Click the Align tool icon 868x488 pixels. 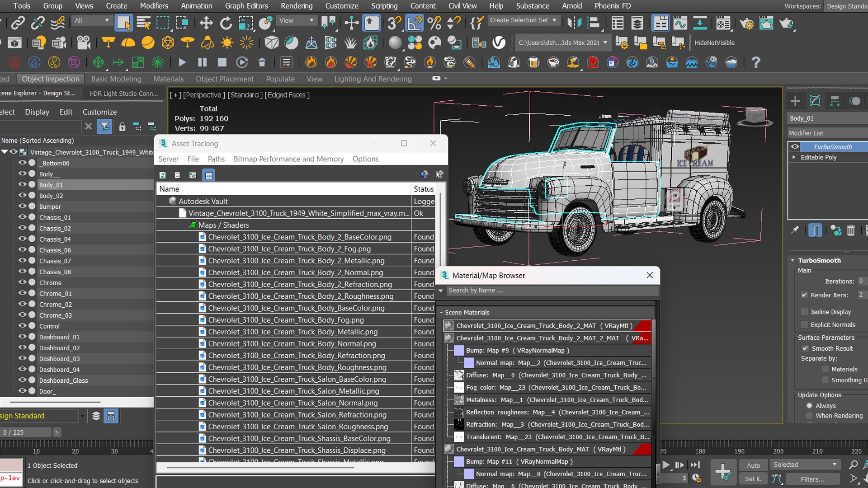click(x=594, y=23)
